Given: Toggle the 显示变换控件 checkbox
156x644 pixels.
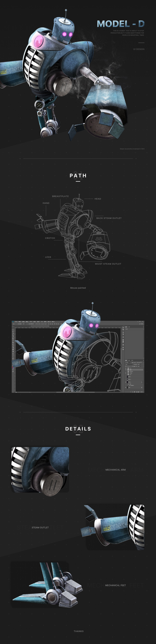Looking at the screenshot, I should tap(28, 324).
